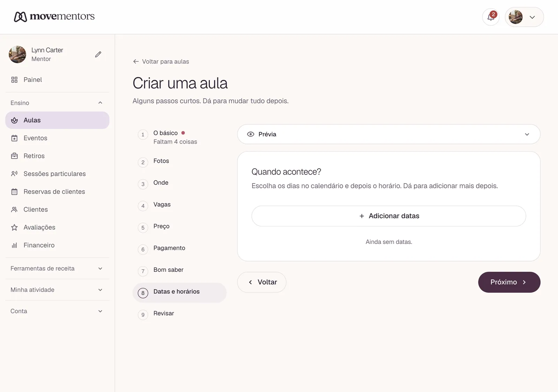Select Aulas menu item

(57, 120)
